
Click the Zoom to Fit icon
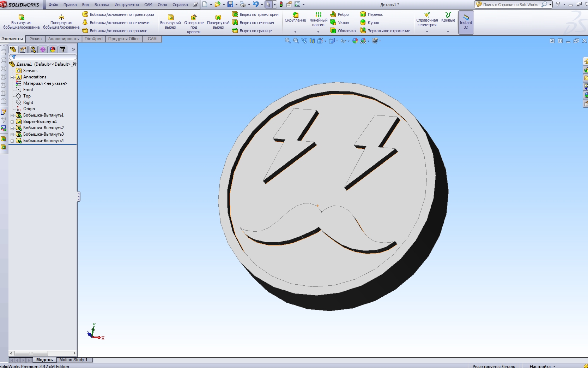(288, 41)
